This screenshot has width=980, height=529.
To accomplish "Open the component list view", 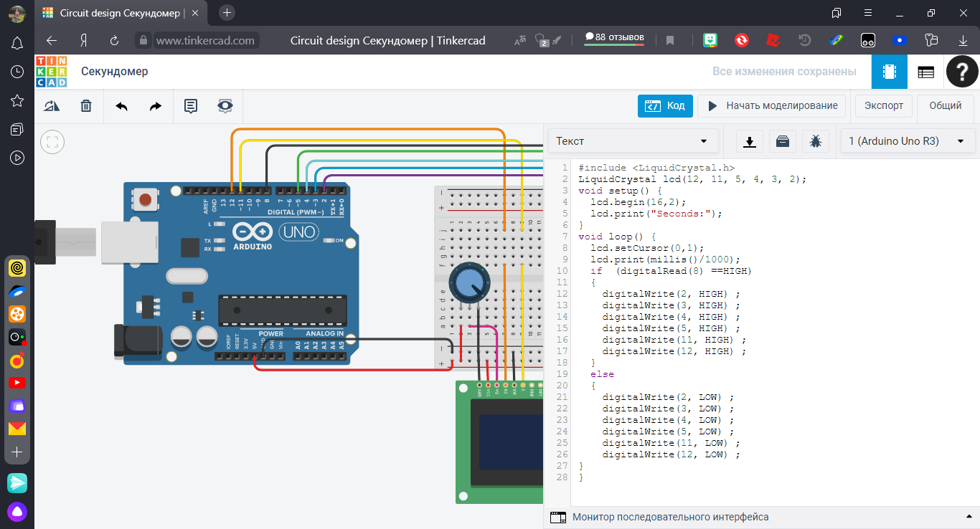I will point(925,72).
